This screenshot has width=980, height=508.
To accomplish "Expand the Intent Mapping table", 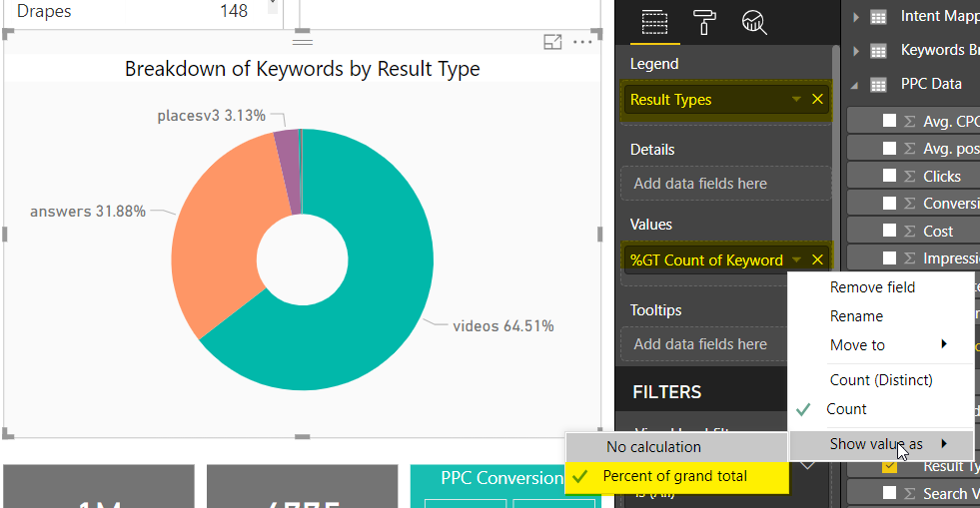I will (x=856, y=16).
